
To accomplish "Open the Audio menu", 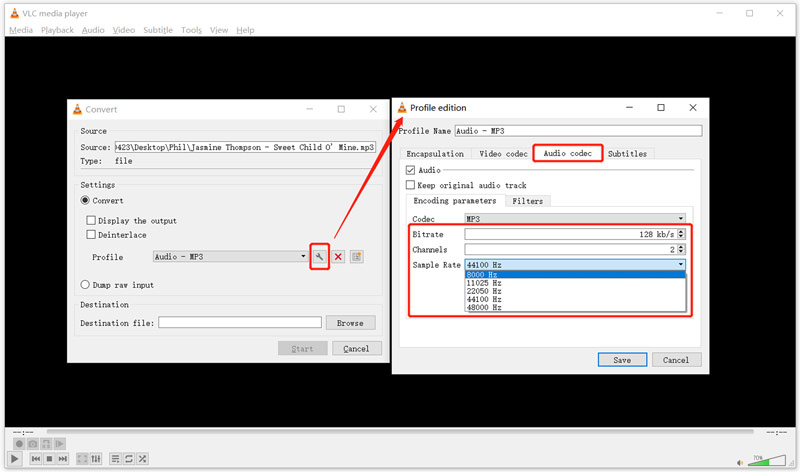I will 93,30.
